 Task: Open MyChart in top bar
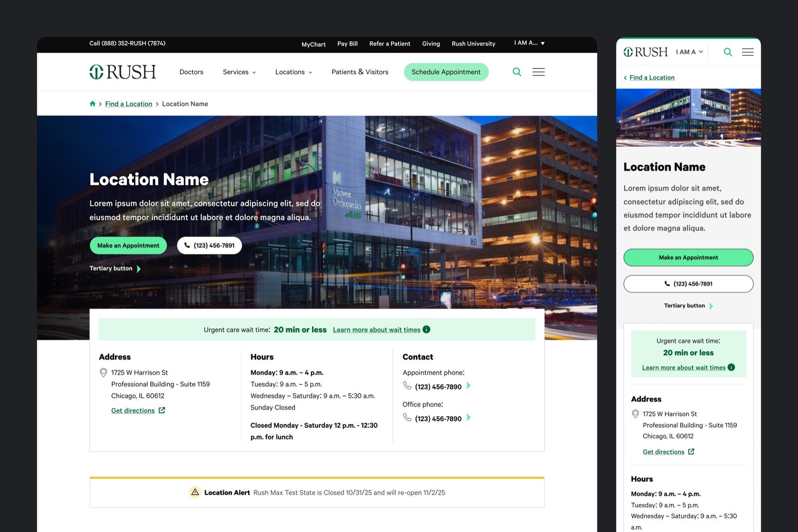point(313,44)
